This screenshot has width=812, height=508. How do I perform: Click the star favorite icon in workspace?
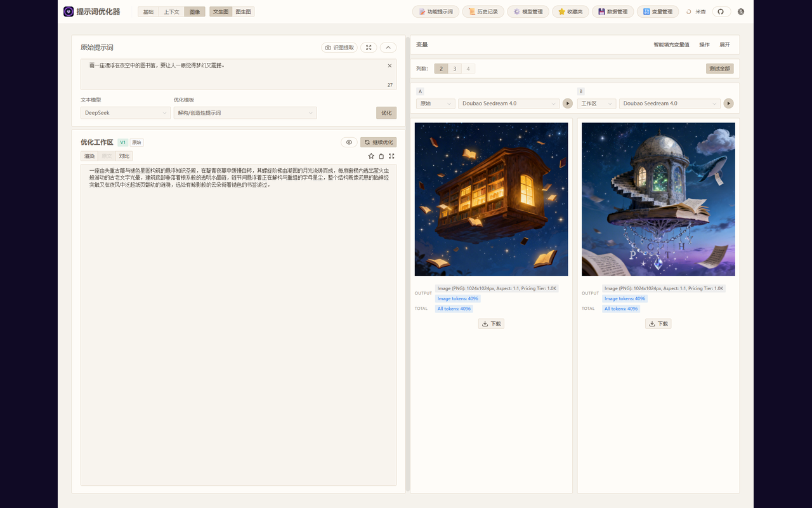[371, 156]
